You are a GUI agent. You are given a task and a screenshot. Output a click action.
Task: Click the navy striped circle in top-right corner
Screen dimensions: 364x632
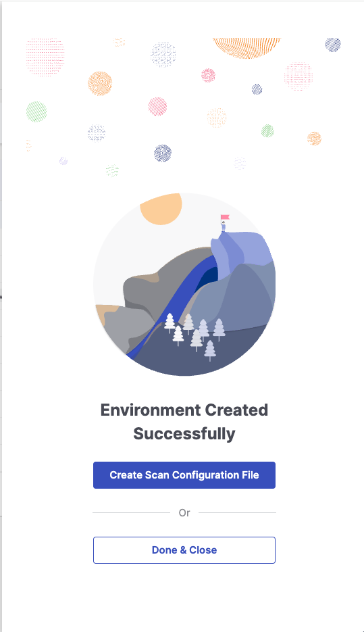click(x=333, y=45)
